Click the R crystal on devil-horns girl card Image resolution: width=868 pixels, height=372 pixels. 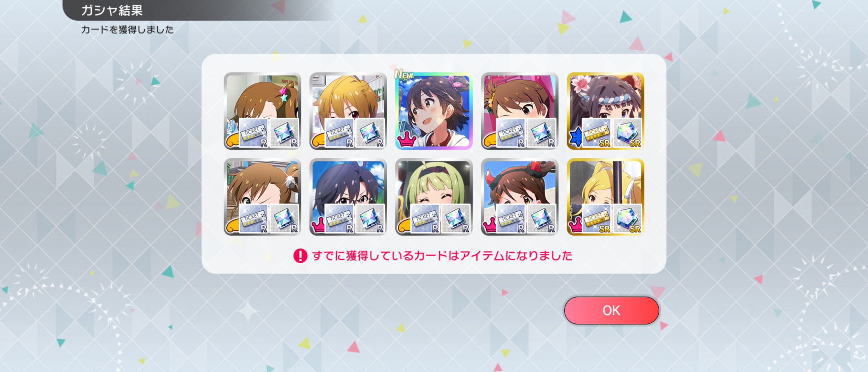(541, 219)
